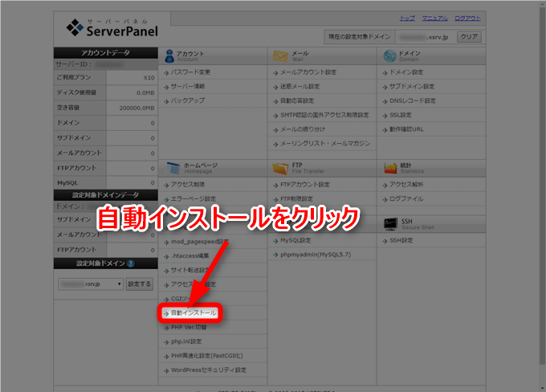This screenshot has width=546, height=392.
Task: Click the アカウント category person icon
Action: [x=169, y=56]
